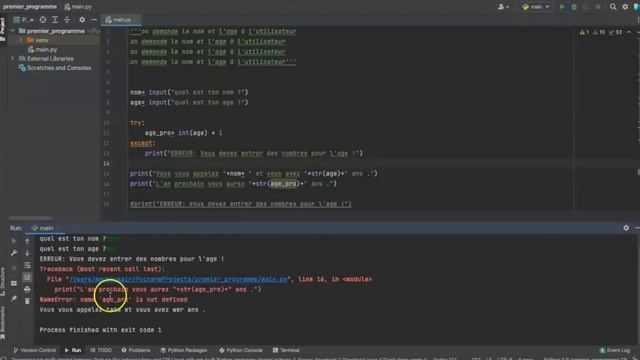Toggle scroll to end in console
This screenshot has height=360, width=640.
tap(27, 278)
